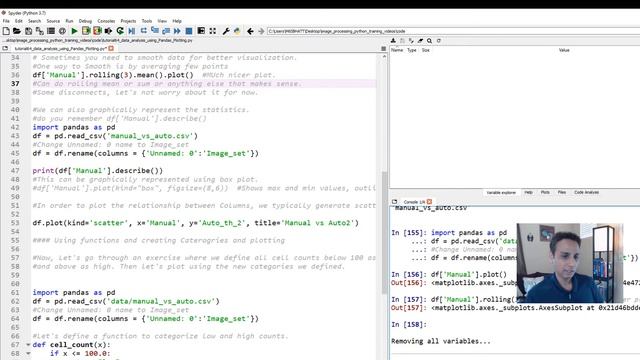Collapse the def cell_count fold arrow

click(28, 345)
